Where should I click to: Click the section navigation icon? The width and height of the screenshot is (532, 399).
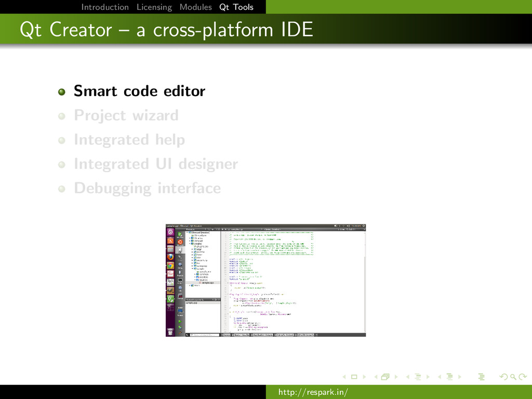tap(449, 377)
